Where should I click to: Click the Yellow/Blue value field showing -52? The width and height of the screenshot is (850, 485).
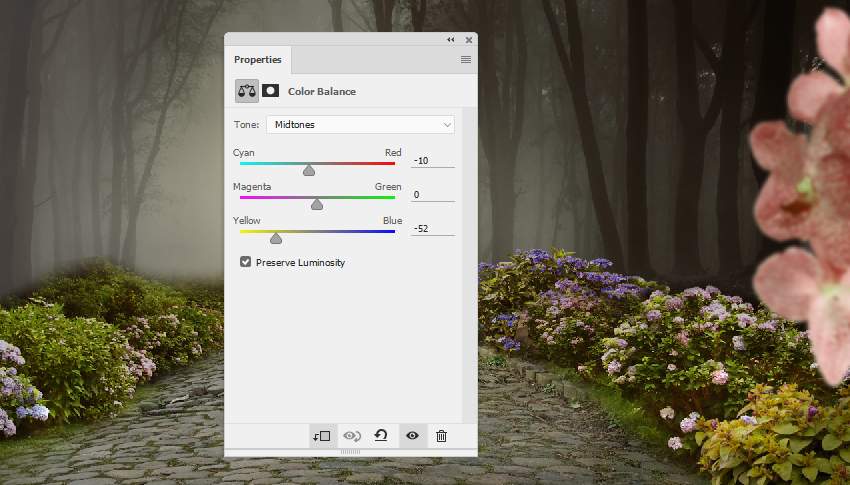pyautogui.click(x=433, y=229)
